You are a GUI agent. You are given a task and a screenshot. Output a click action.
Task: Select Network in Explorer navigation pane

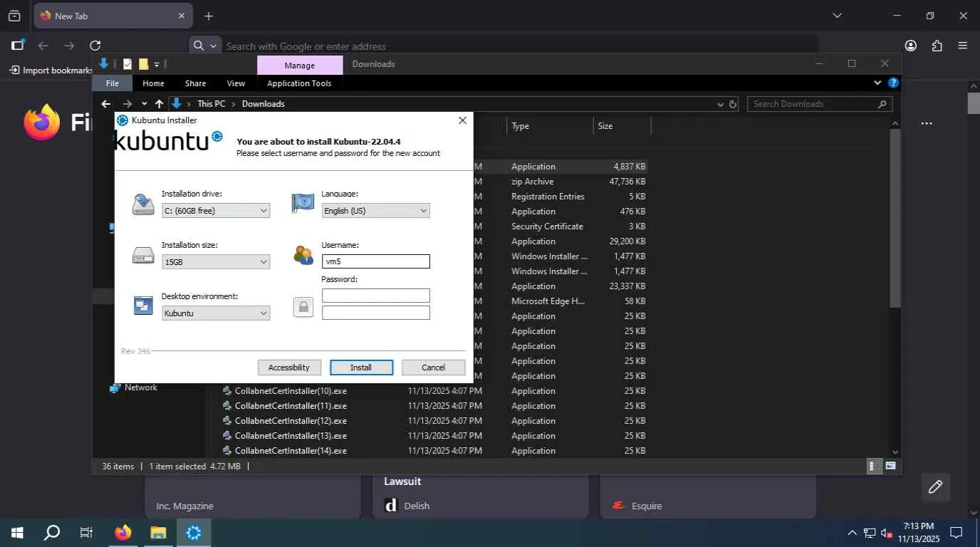tap(134, 387)
